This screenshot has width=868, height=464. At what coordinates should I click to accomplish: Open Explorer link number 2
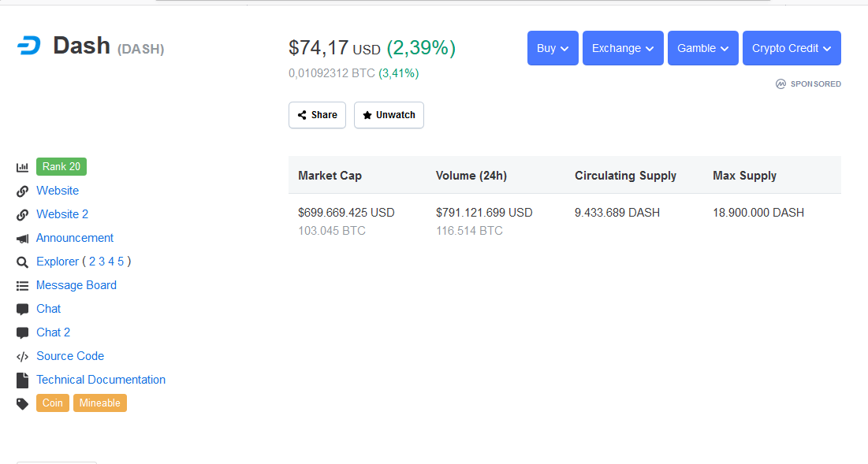click(x=92, y=262)
